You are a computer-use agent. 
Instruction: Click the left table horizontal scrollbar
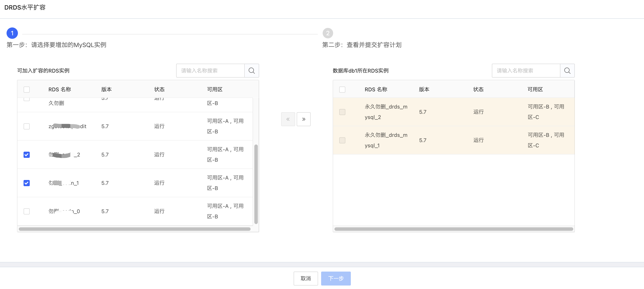pos(134,229)
